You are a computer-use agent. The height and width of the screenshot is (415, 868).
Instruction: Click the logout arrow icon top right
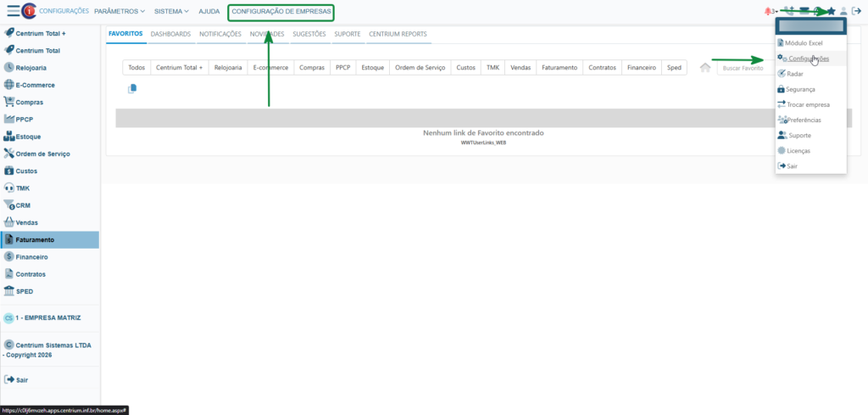click(x=856, y=11)
